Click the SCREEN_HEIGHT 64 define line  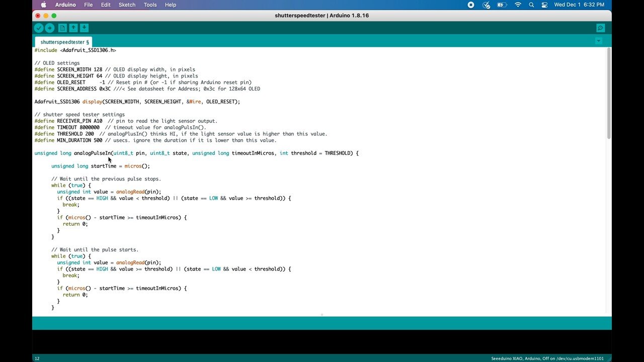[116, 76]
